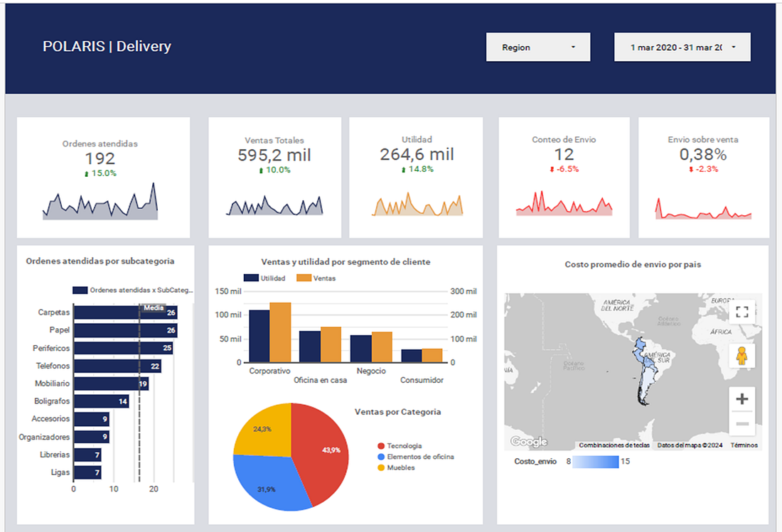Select the Accesorios bar showing 9

(92, 419)
